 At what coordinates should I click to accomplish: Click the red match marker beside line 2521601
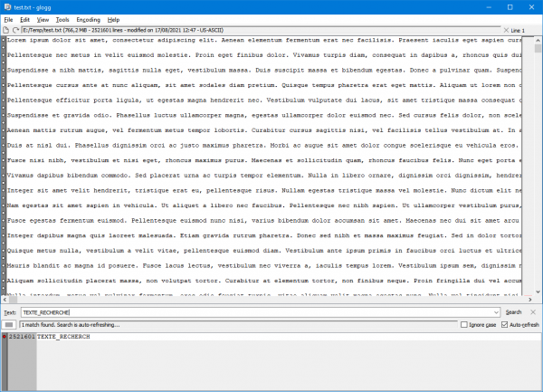pos(4,337)
